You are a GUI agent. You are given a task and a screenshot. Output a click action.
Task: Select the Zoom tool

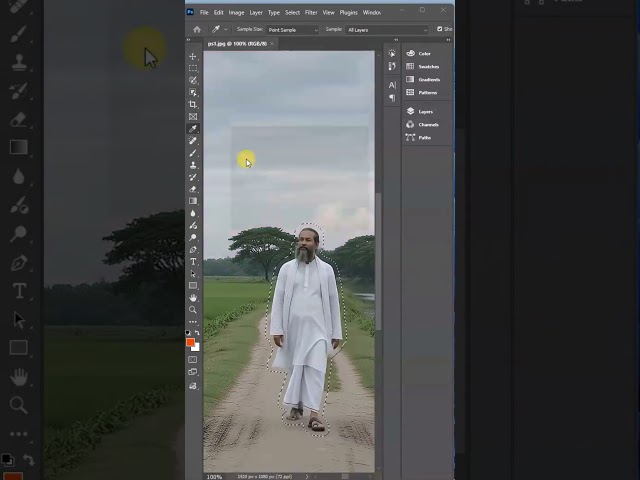point(193,310)
